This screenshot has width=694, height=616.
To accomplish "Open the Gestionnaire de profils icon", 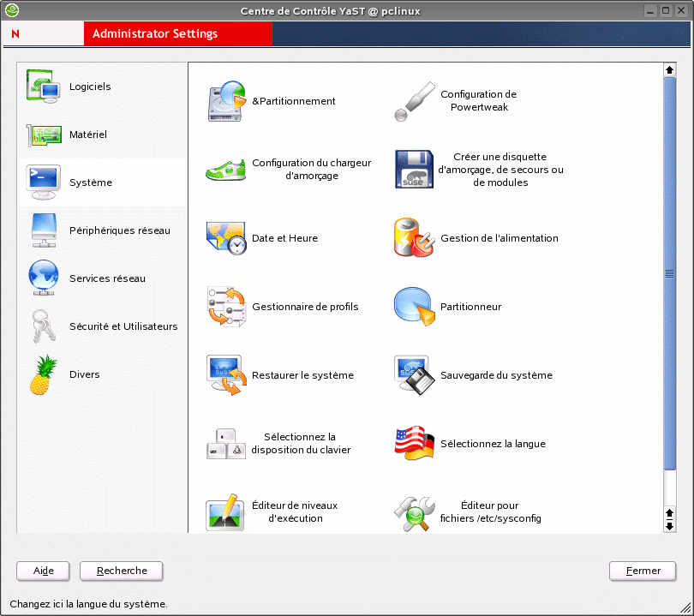I will pyautogui.click(x=226, y=307).
